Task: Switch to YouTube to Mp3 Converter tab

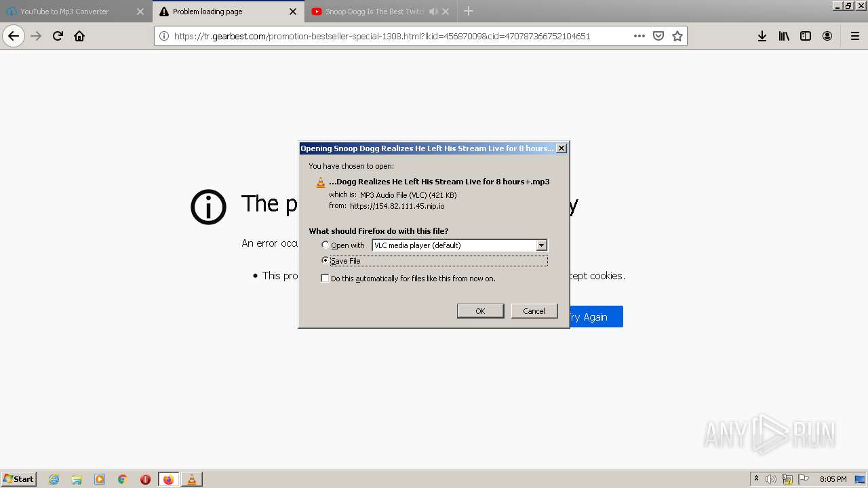Action: tap(76, 12)
